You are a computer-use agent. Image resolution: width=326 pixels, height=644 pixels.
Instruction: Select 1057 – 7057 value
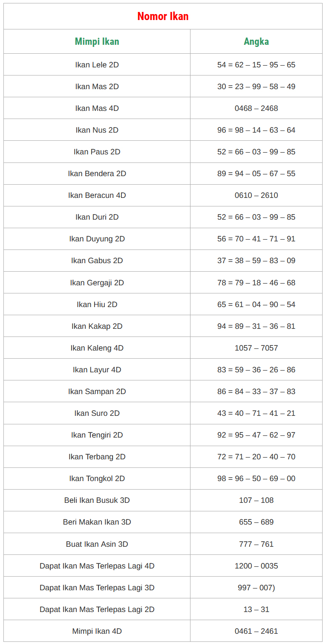[x=256, y=348]
